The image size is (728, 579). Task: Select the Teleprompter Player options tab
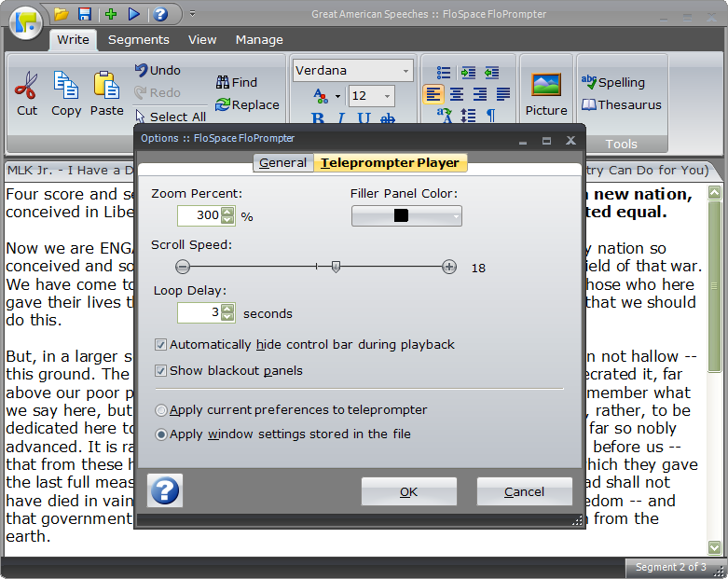[x=390, y=163]
